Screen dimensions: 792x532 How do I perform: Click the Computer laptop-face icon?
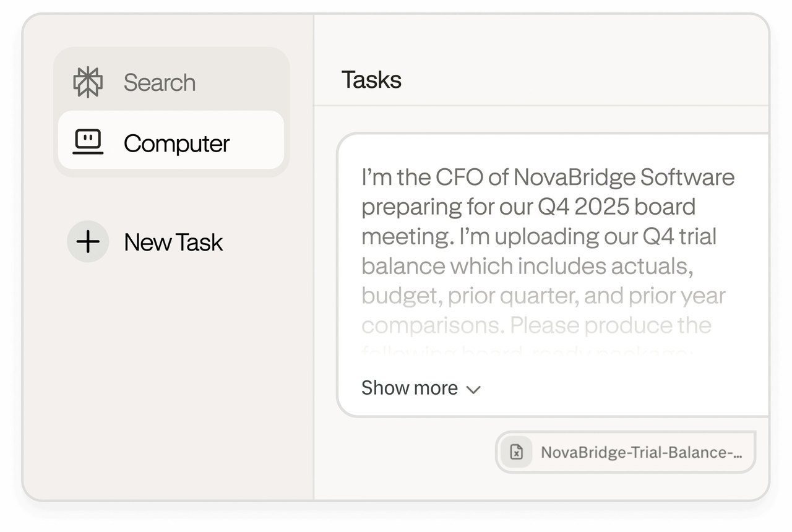pyautogui.click(x=88, y=142)
